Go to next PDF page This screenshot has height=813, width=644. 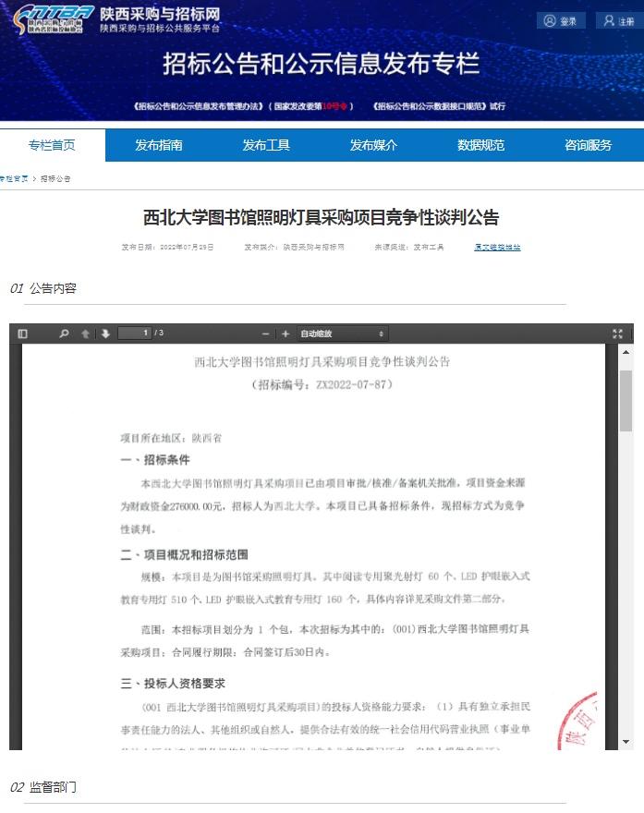[x=105, y=334]
